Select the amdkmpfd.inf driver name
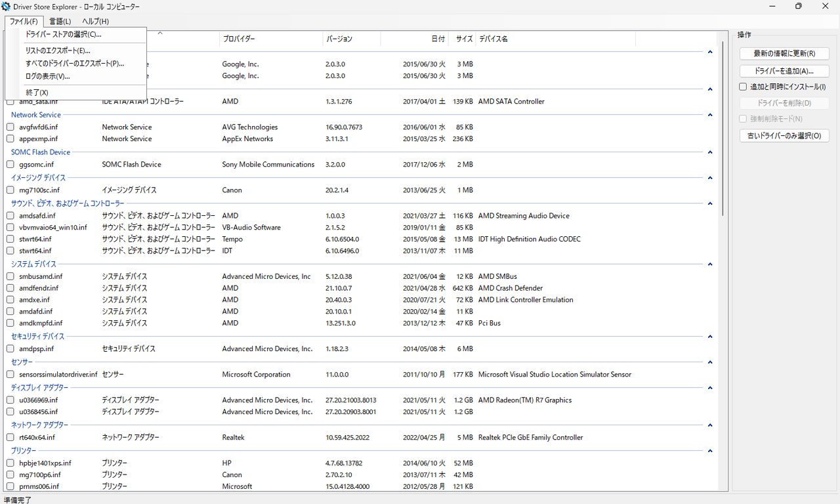 (41, 324)
